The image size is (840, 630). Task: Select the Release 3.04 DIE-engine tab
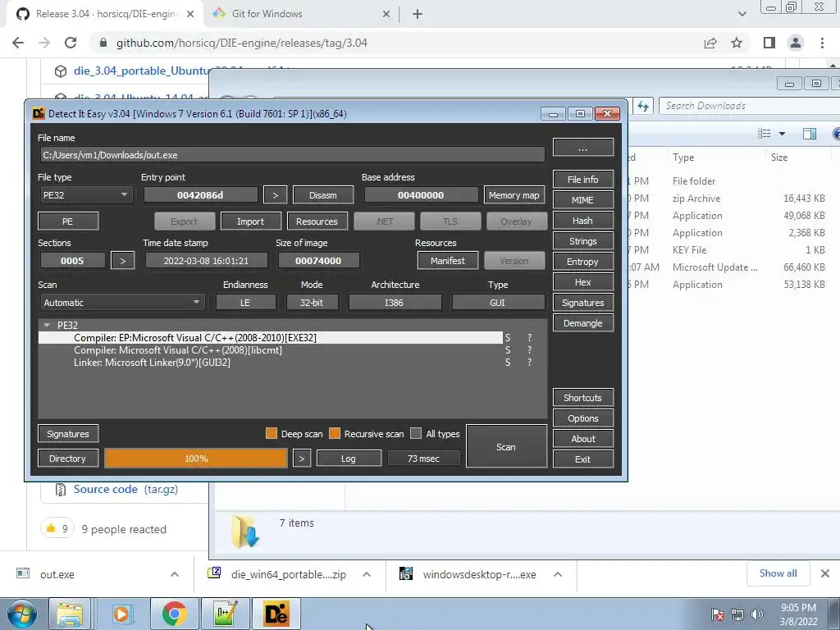pyautogui.click(x=104, y=14)
